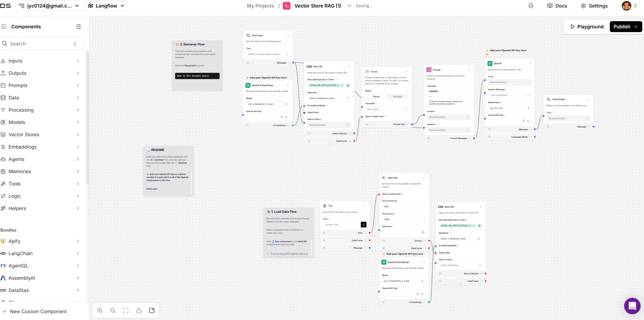Toggle the canvas lock icon
The height and width of the screenshot is (320, 644).
coord(139,310)
